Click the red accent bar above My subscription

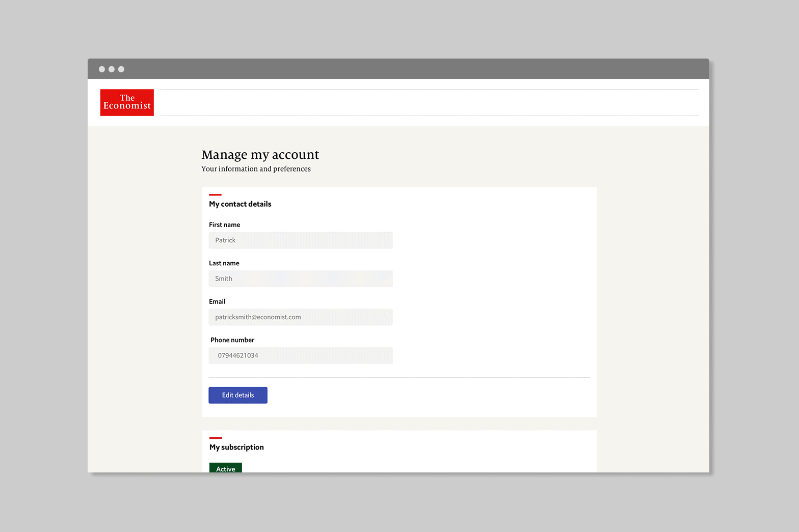click(216, 438)
